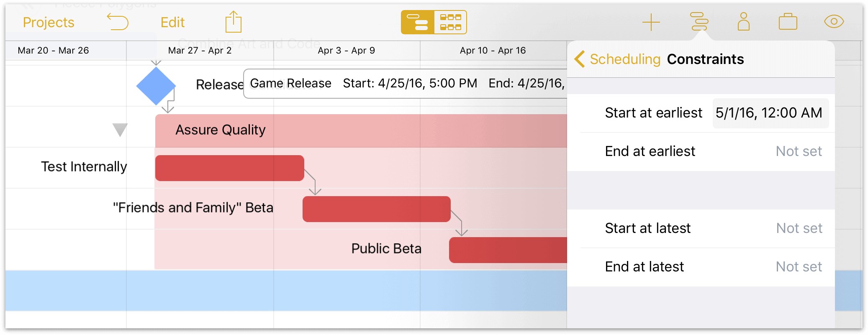Open the Projects list

point(49,23)
